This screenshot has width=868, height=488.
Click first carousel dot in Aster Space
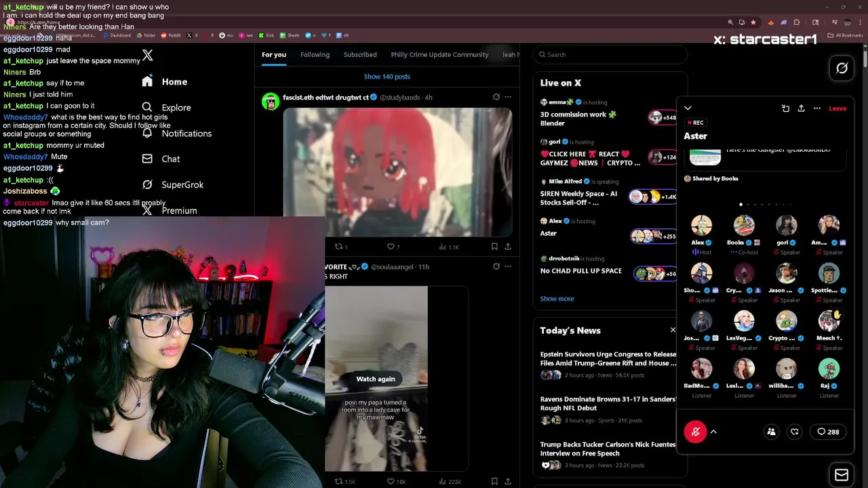[741, 204]
